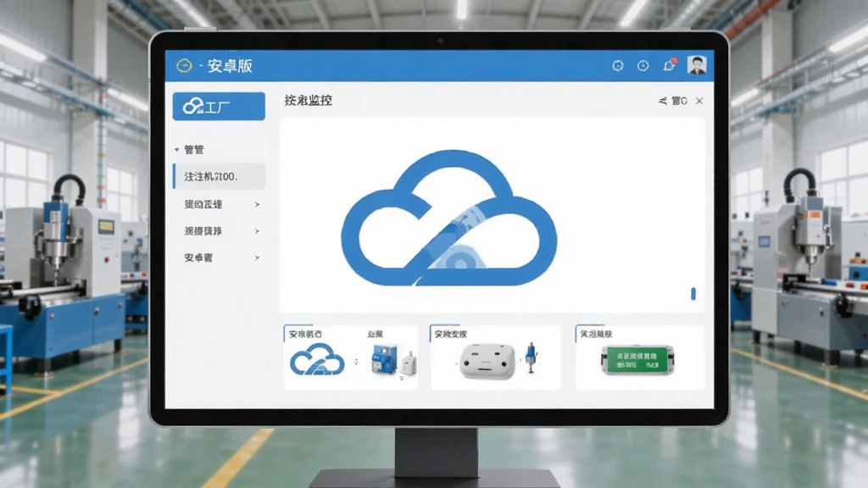The image size is (868, 488).
Task: Select the highlighted sidebar item ending in 00.
Action: point(220,176)
